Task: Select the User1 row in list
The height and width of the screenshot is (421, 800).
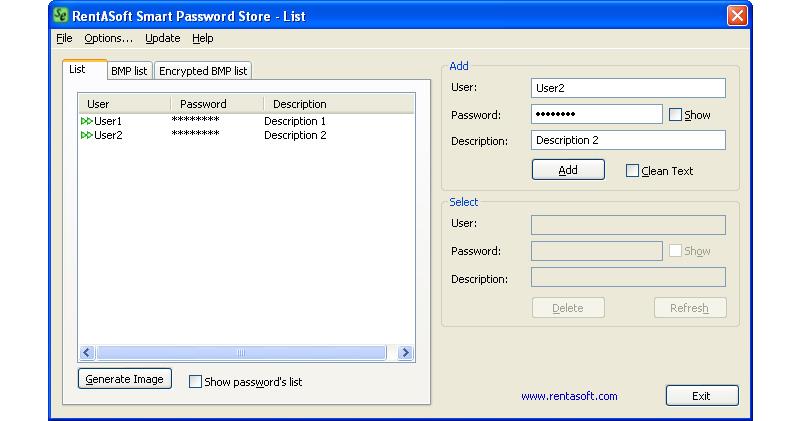Action: [246, 121]
